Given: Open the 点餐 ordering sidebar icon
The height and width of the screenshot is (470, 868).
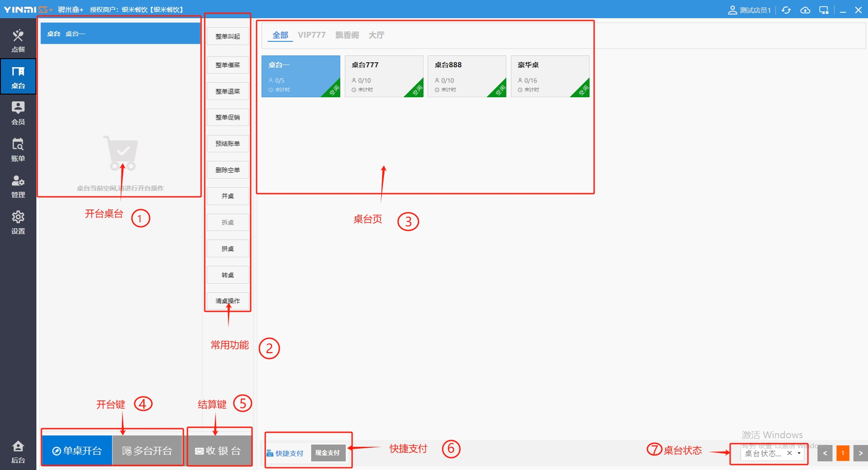Looking at the screenshot, I should 18,40.
